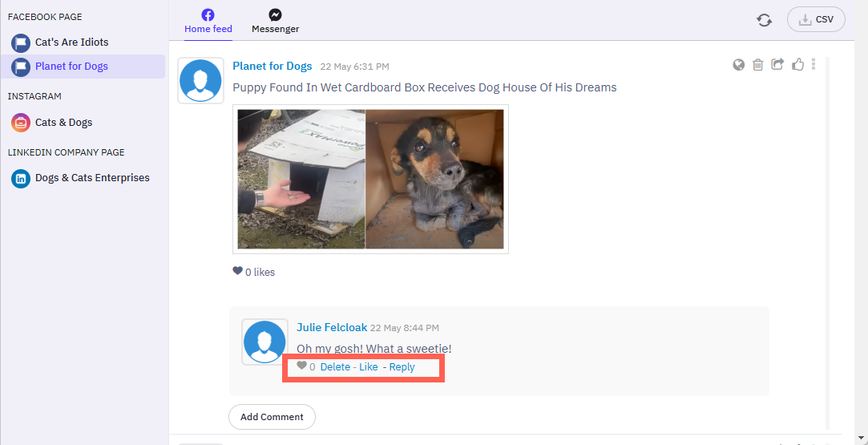868x445 pixels.
Task: Click the heart icon beside 0 likes
Action: pos(237,271)
